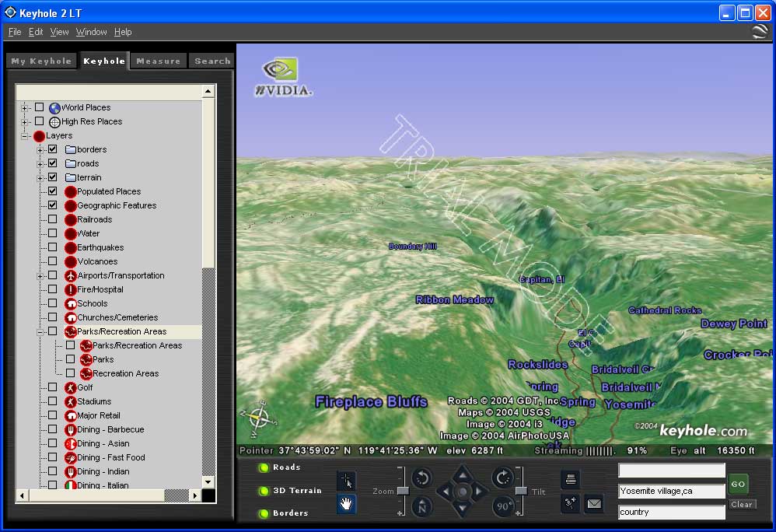Expand the World Places node

pos(24,107)
